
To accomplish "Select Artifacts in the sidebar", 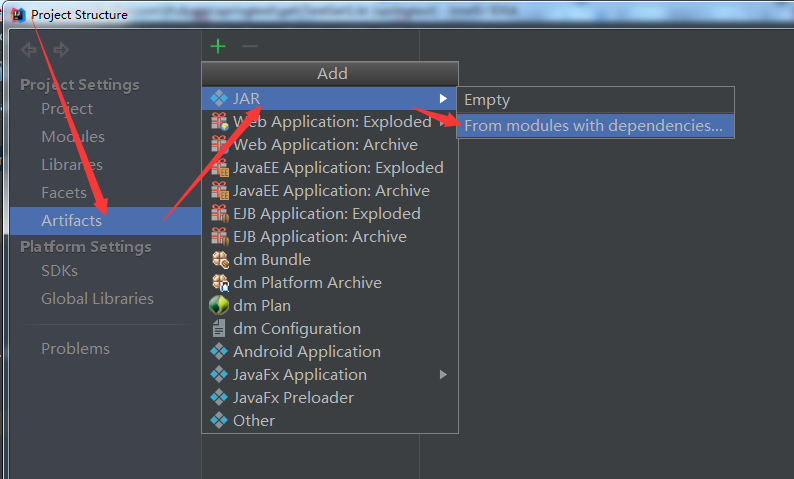I will [105, 221].
